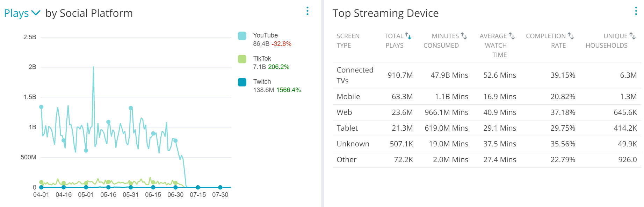Image resolution: width=644 pixels, height=207 pixels.
Task: Toggle Twitch series in chart legend
Action: pos(262,82)
